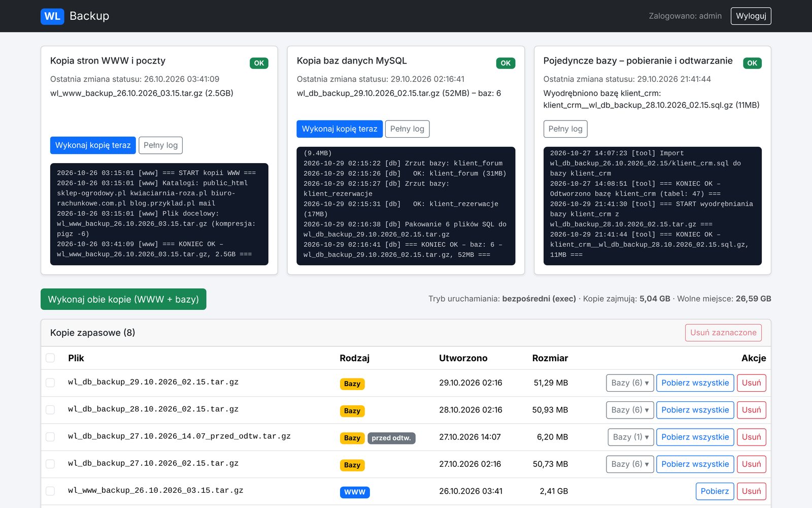Click the WL logo badge
The width and height of the screenshot is (812, 508).
coord(52,16)
